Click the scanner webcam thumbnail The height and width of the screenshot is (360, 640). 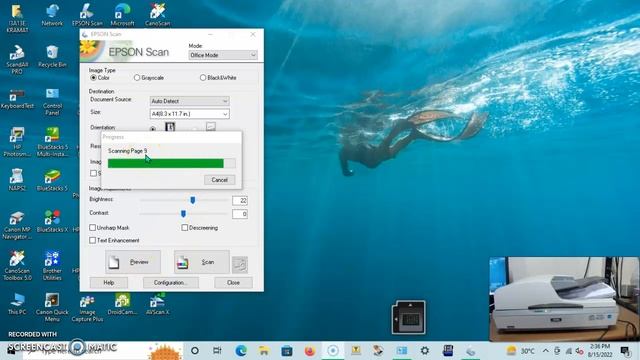[x=564, y=299]
